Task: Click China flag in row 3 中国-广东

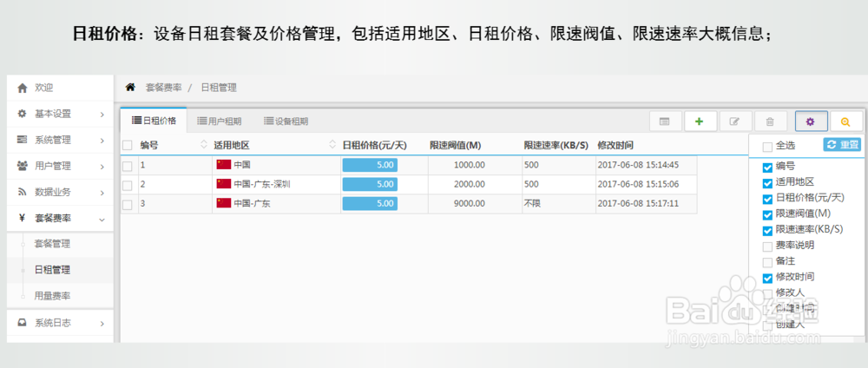Action: (224, 203)
